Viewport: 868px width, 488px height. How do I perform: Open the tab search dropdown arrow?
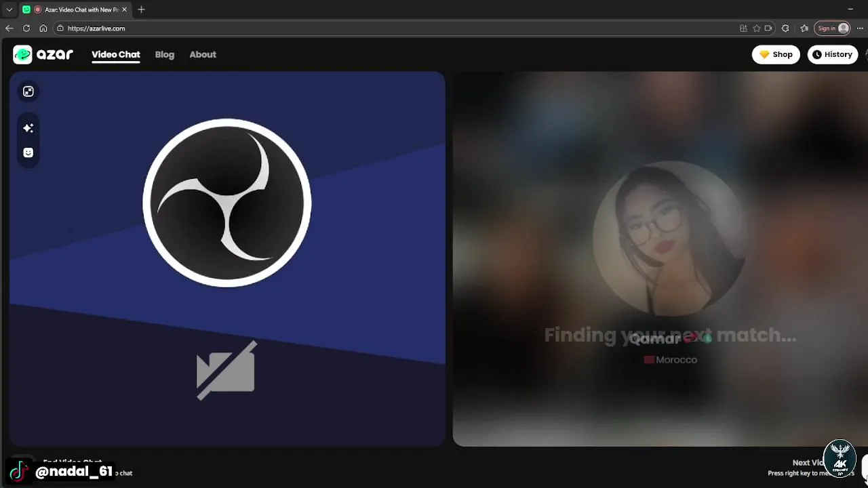point(9,9)
